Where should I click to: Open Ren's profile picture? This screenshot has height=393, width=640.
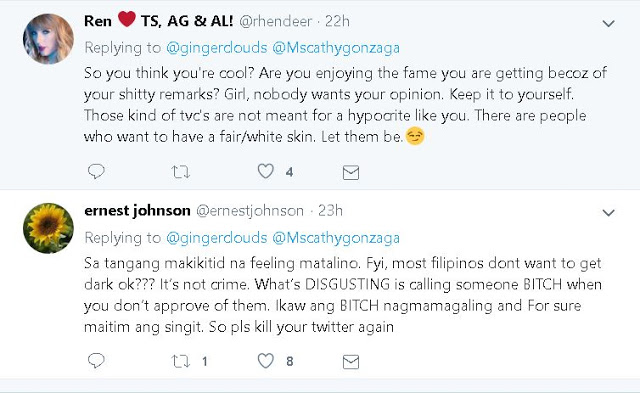pos(48,39)
